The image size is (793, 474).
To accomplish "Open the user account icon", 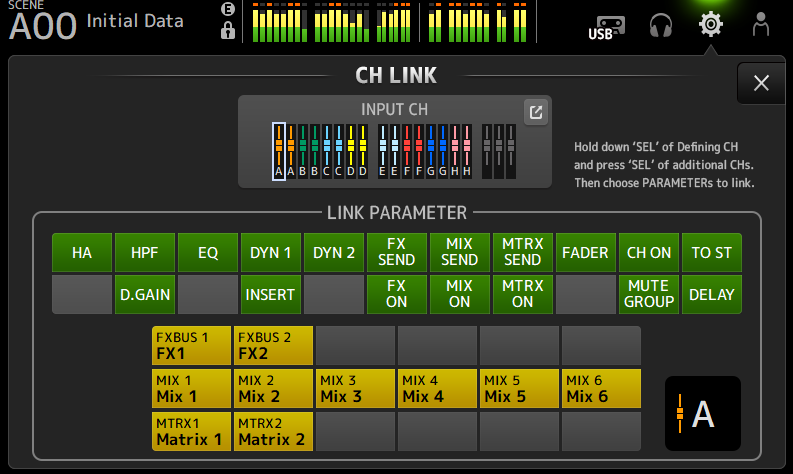I will coord(761,24).
